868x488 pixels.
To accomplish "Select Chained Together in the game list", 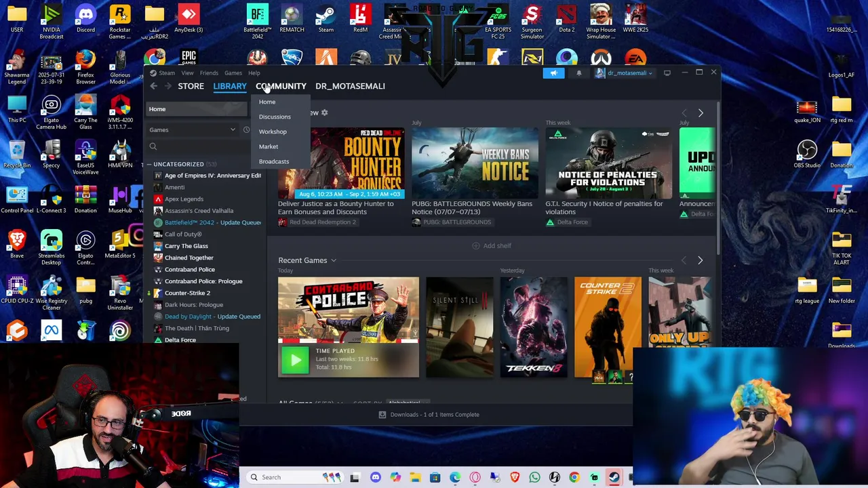I will (x=189, y=258).
